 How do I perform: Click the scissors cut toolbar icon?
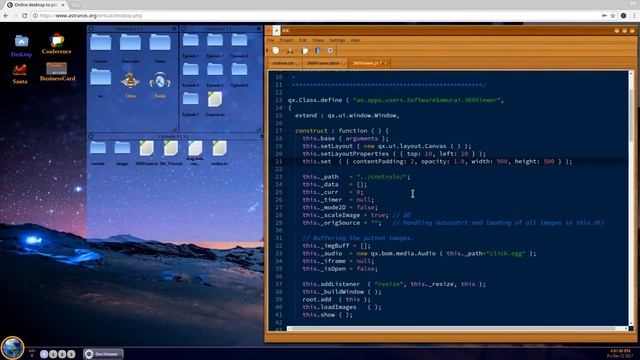pos(290,51)
